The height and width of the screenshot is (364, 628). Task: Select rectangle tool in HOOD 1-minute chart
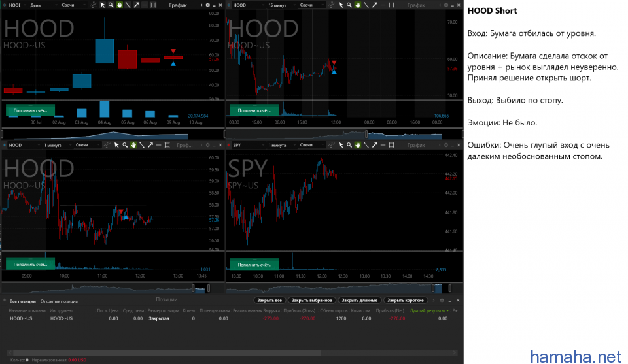pyautogui.click(x=167, y=145)
